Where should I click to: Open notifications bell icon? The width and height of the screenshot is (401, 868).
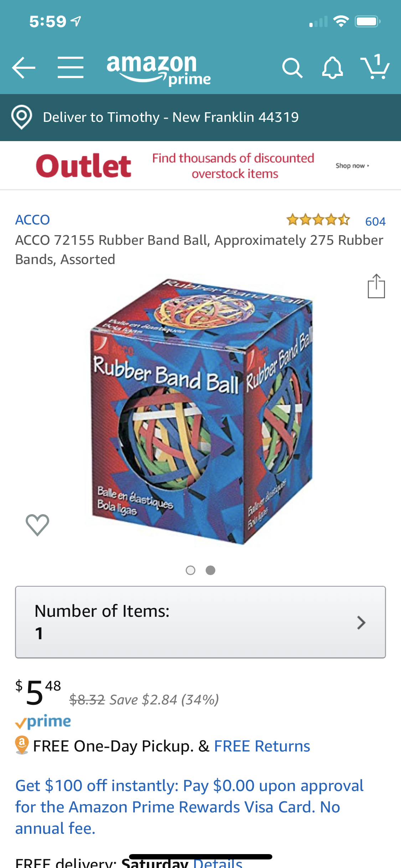click(332, 68)
